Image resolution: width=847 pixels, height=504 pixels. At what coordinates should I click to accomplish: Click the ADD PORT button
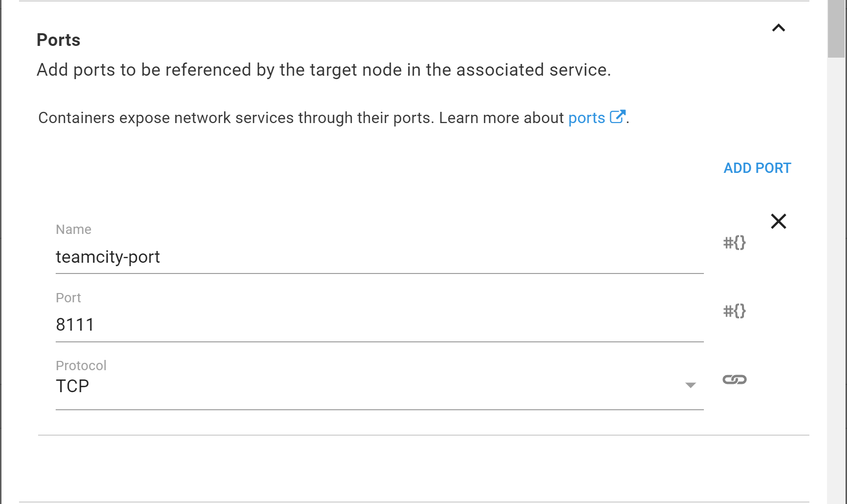[x=757, y=168]
